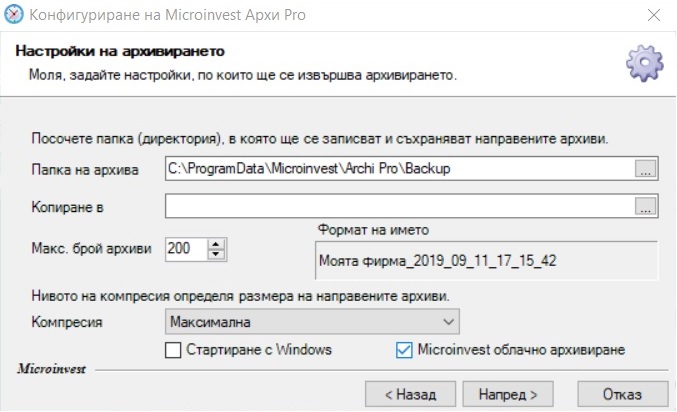Viewport: 677px width, 412px height.
Task: Browse folder for Папка на архива
Action: click(x=645, y=168)
